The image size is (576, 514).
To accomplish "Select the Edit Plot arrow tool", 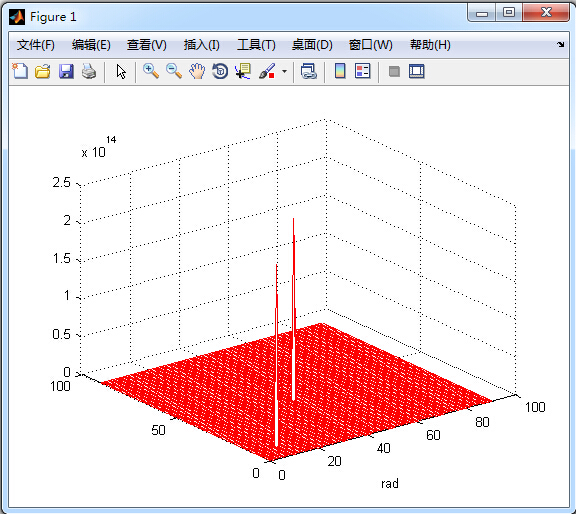I will 121,71.
